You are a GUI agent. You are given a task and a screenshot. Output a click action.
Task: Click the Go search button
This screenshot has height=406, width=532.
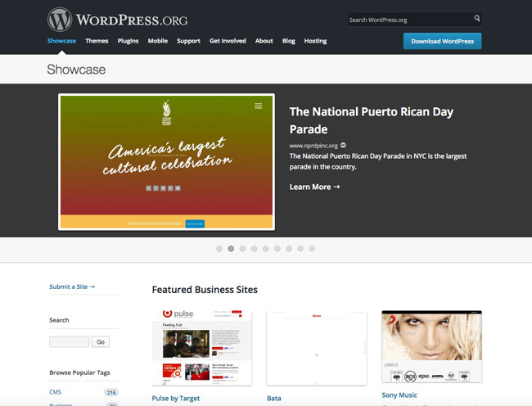(101, 341)
